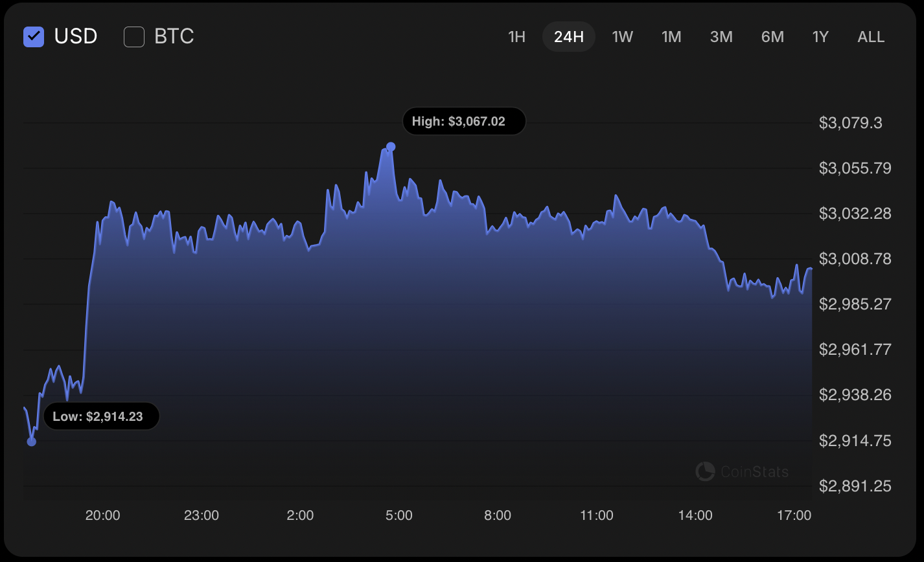The image size is (924, 562).
Task: Switch chart to 3M range
Action: 721,37
